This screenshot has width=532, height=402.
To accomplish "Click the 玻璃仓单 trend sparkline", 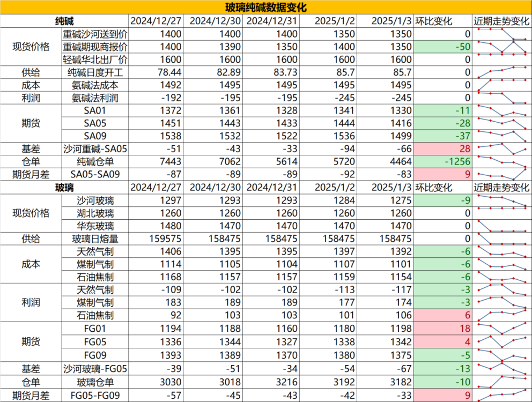I will [x=502, y=382].
